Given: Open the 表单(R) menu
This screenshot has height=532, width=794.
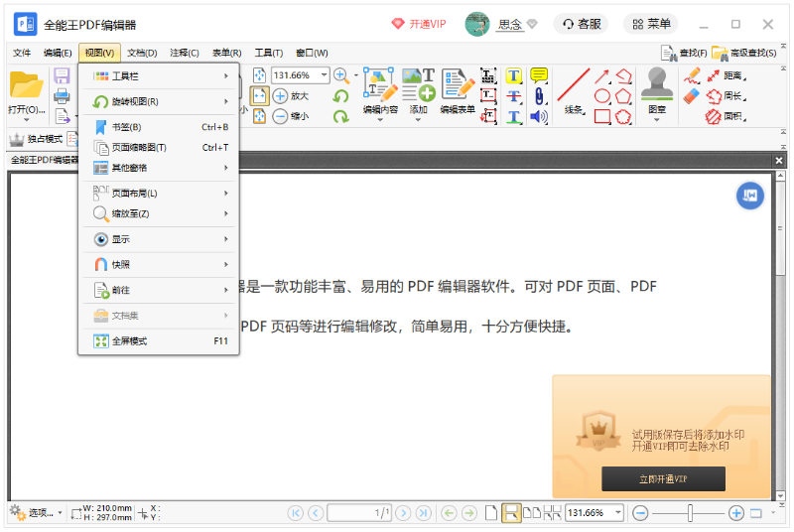Looking at the screenshot, I should (227, 53).
